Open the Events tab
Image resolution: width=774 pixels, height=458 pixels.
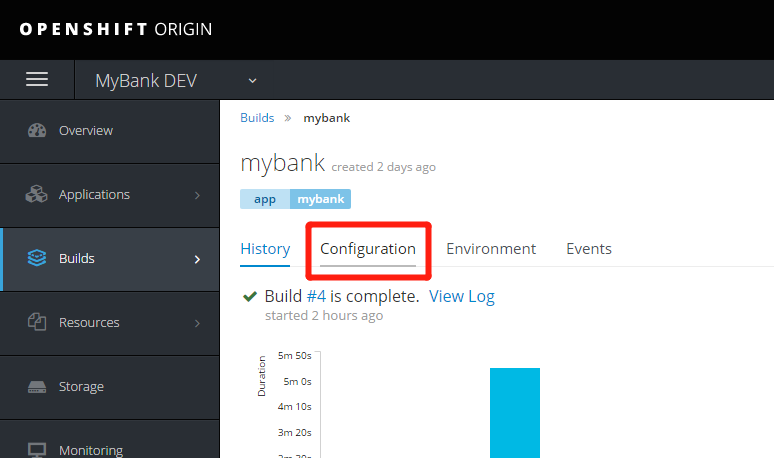[589, 249]
